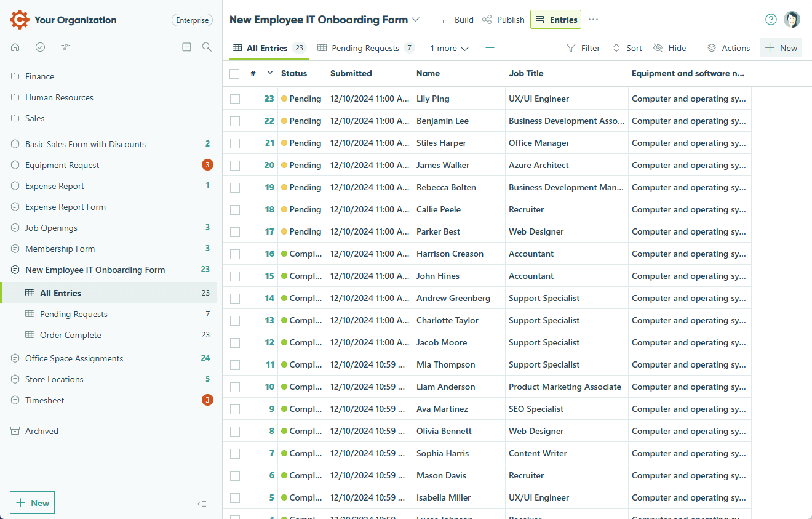The width and height of the screenshot is (812, 519).
Task: Open the Hide fields tool
Action: [x=670, y=48]
